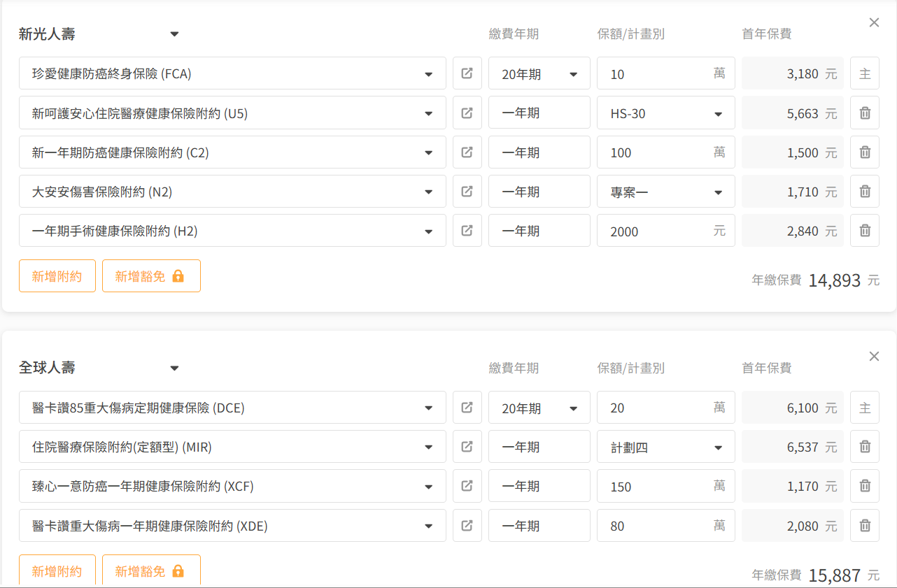Edit the C2 coverage amount field showing 100

[666, 152]
